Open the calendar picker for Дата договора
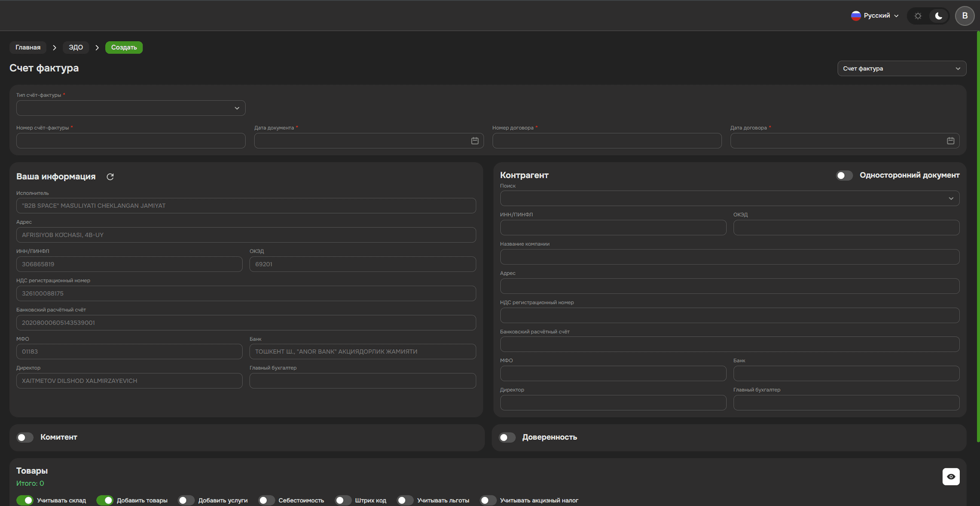Image resolution: width=980 pixels, height=506 pixels. point(950,141)
